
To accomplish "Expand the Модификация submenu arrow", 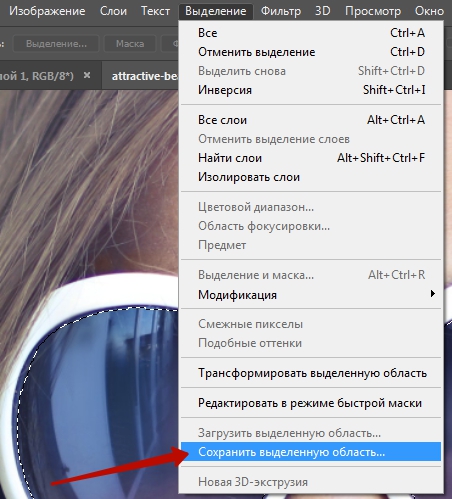I will point(433,294).
